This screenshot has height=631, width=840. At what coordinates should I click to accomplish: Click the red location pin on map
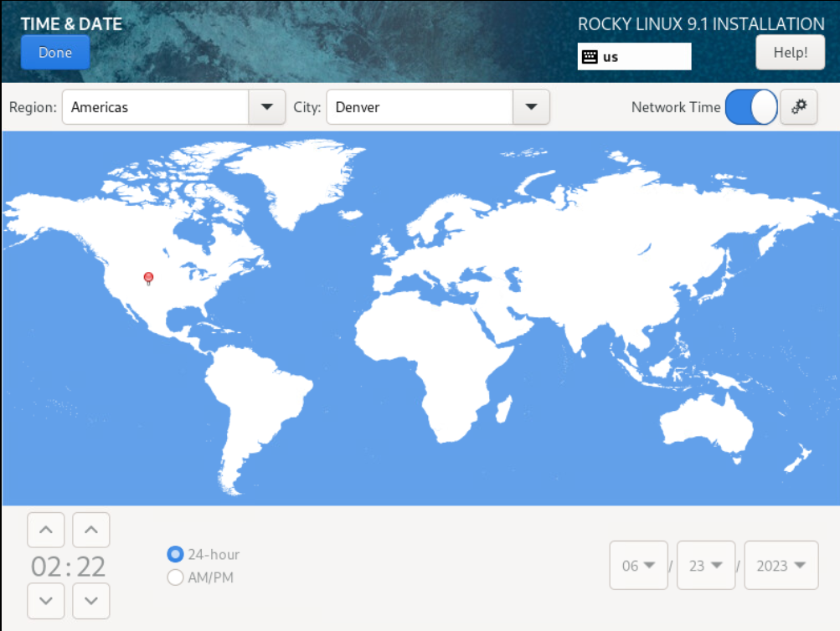click(x=148, y=278)
